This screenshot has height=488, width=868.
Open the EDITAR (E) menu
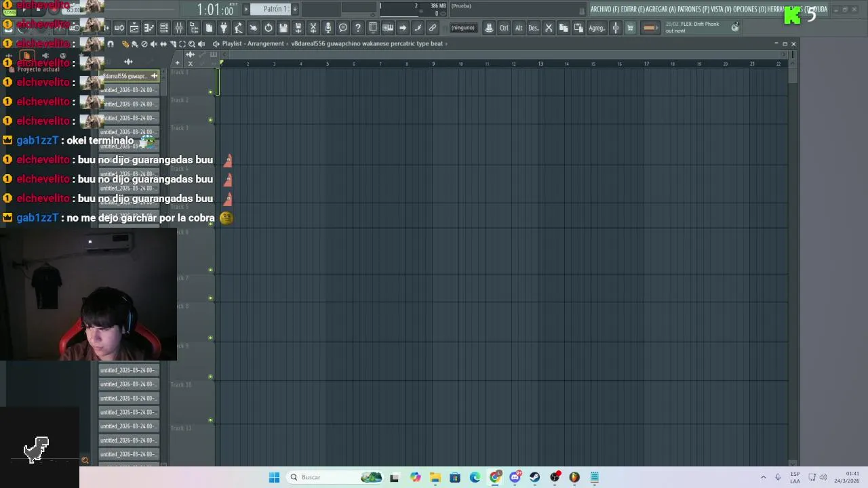point(631,9)
